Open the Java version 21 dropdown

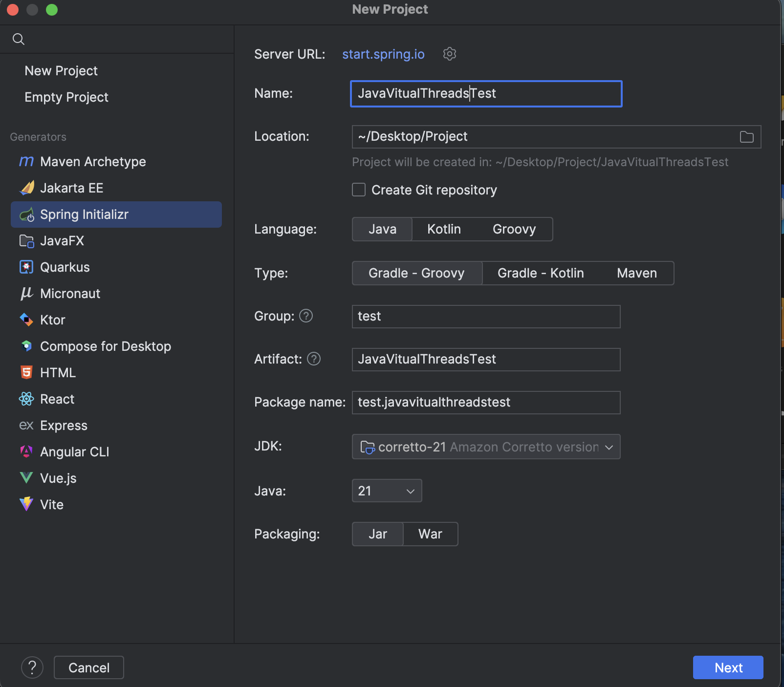click(387, 491)
